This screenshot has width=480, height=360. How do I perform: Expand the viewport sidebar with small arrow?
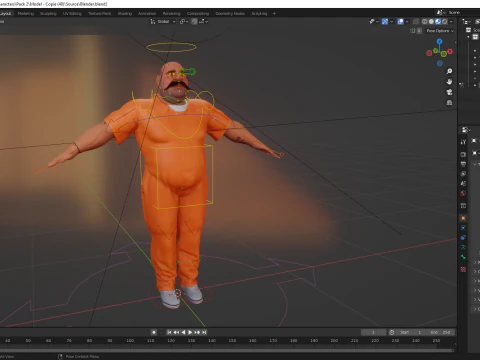click(455, 42)
